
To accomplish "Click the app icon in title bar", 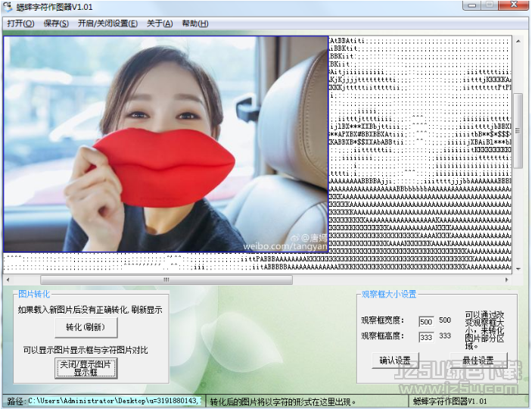I will pos(8,7).
